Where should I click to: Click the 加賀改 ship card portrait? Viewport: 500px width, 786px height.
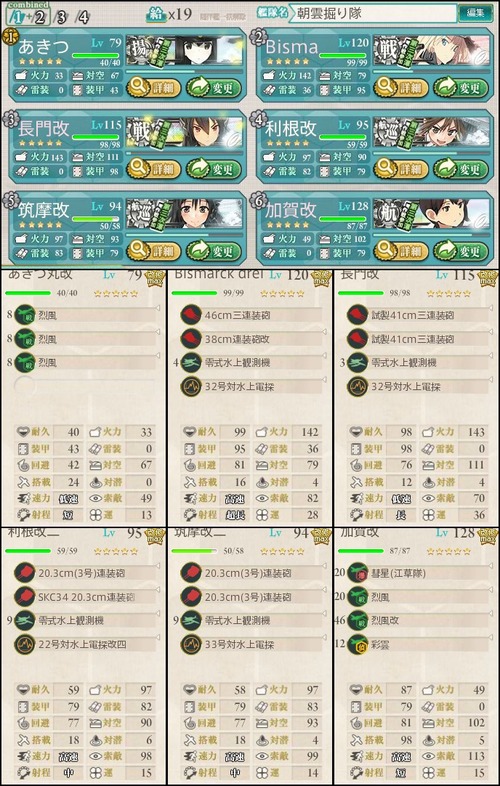[431, 212]
